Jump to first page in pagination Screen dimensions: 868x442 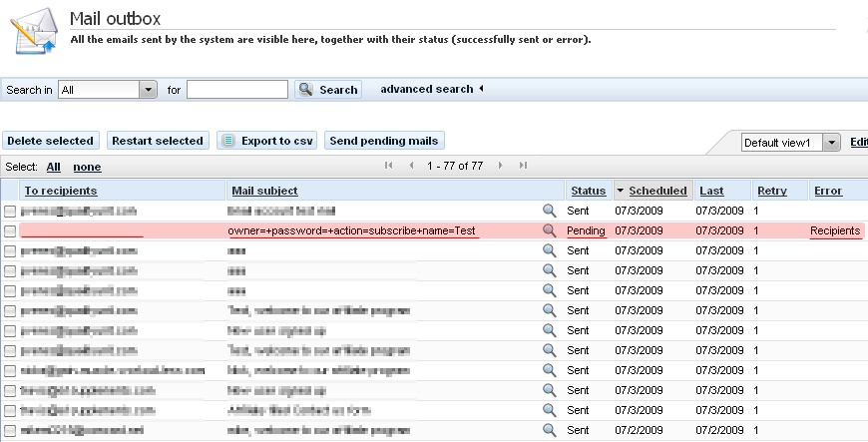click(x=389, y=166)
